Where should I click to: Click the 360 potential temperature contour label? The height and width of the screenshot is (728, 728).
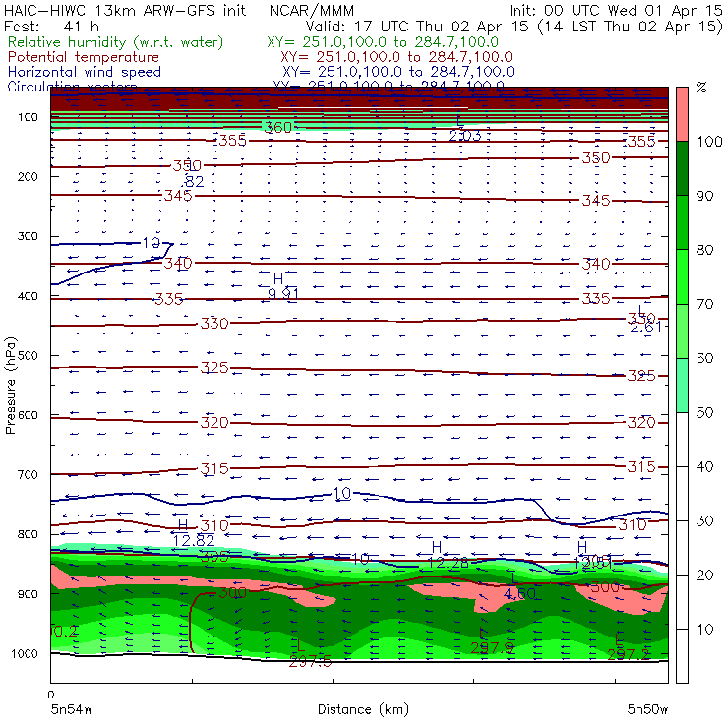pos(277,127)
